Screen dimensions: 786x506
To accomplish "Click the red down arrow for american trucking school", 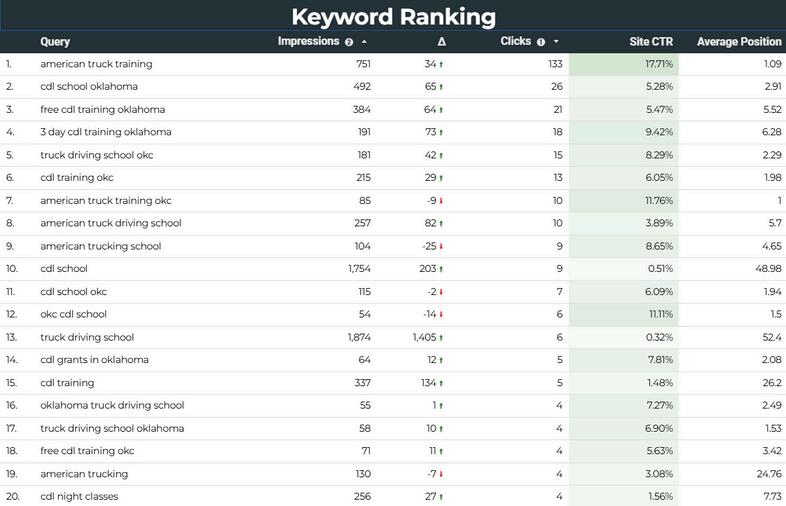I will (x=441, y=247).
